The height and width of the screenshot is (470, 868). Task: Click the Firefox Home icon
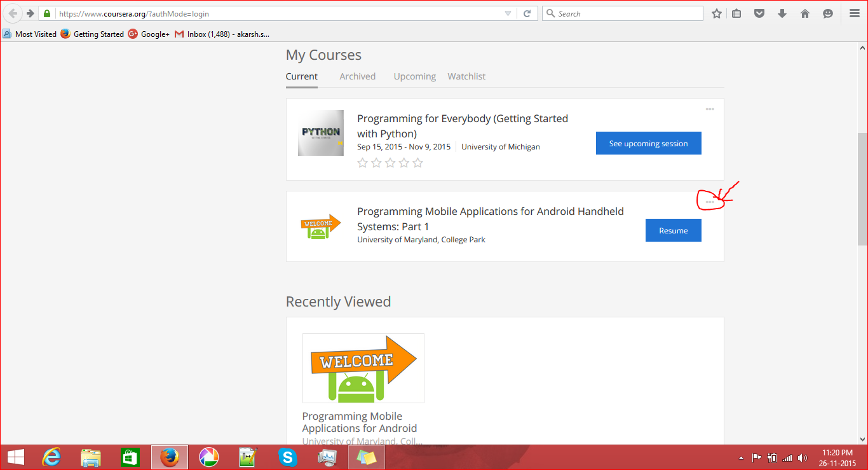pos(804,13)
